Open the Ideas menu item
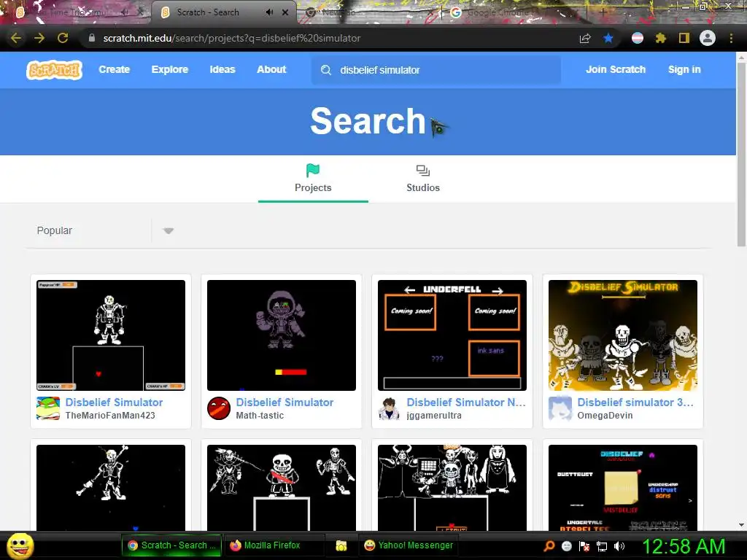Screen dimensions: 747x560 click(x=222, y=69)
